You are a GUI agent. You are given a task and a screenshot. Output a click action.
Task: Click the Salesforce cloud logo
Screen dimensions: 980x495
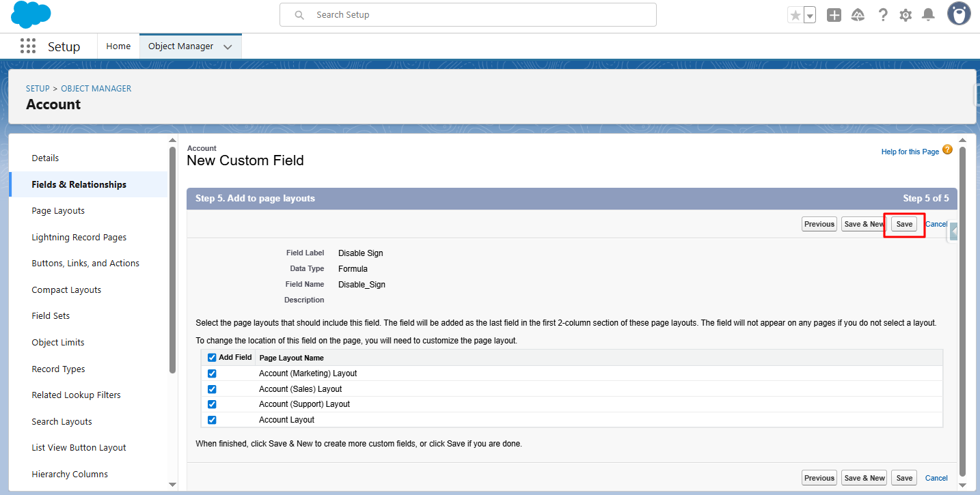tap(31, 14)
